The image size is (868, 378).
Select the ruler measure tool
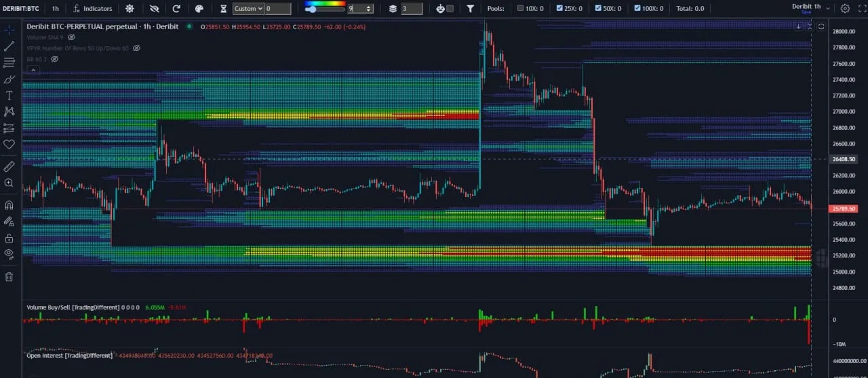pyautogui.click(x=9, y=166)
